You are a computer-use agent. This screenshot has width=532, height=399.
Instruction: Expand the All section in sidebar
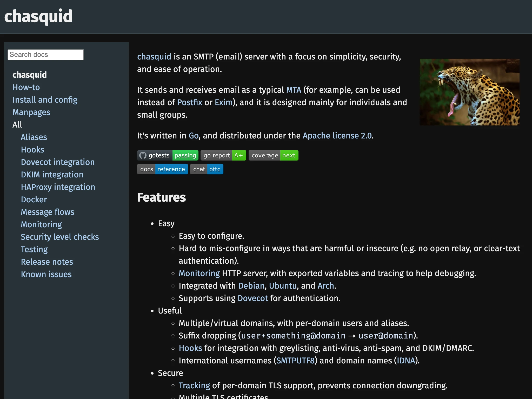[17, 124]
